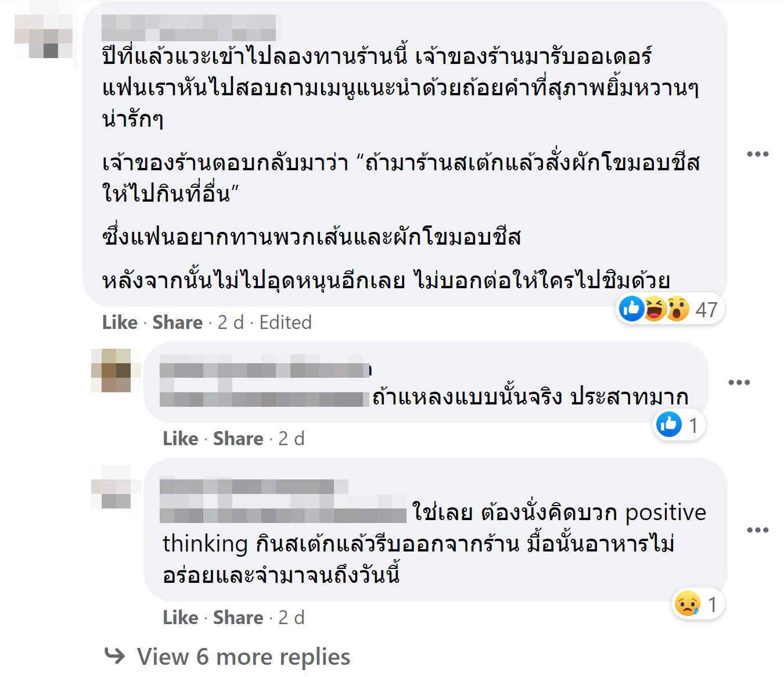
Task: Click the laughing haha reaction icon beside 47
Action: tap(656, 309)
